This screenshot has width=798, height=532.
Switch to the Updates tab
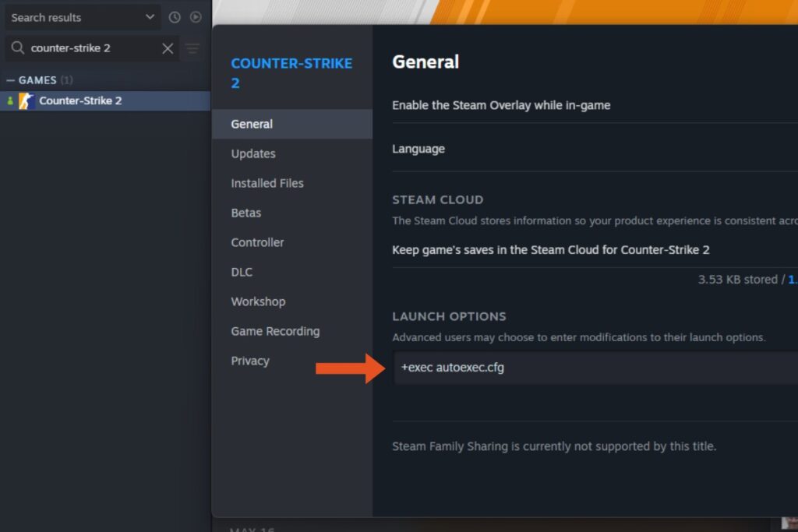point(252,153)
